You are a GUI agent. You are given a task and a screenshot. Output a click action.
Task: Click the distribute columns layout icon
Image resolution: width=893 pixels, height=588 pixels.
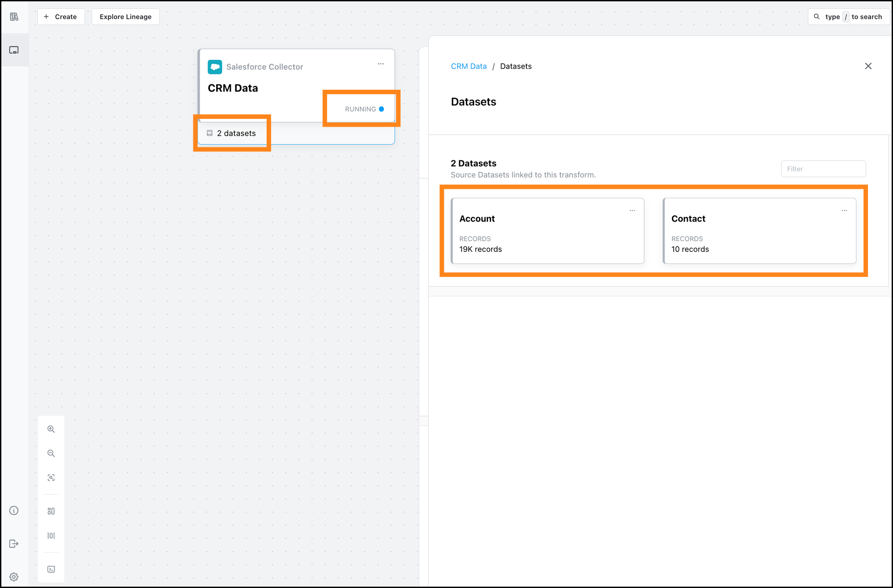coord(51,535)
